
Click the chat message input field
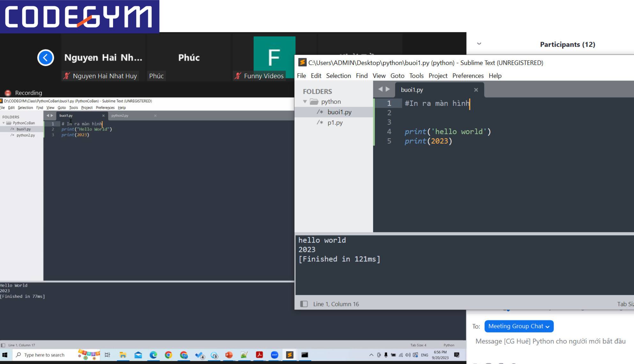click(x=550, y=341)
